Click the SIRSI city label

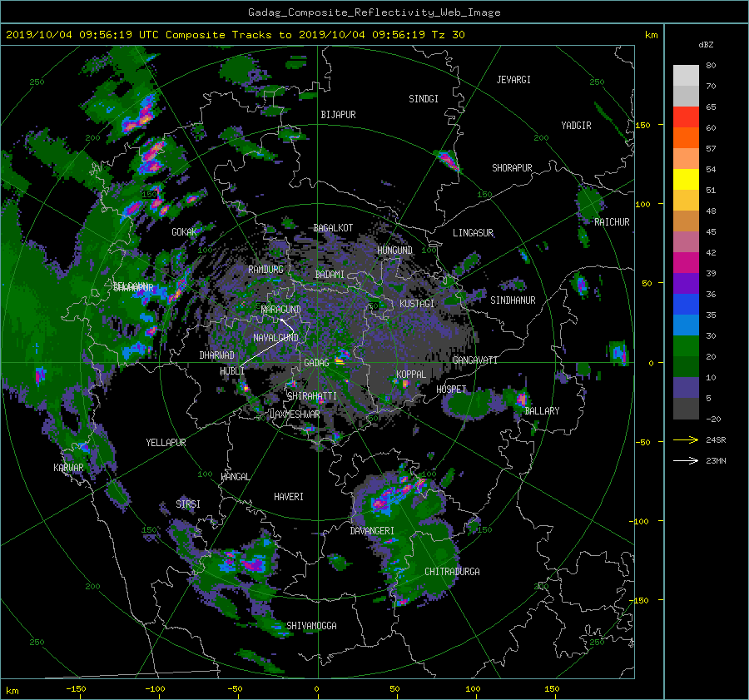tap(188, 504)
